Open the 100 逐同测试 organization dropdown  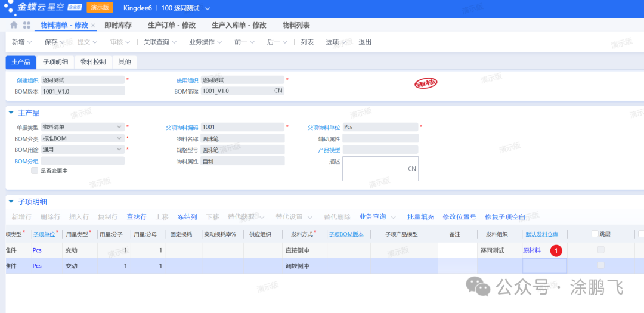207,8
